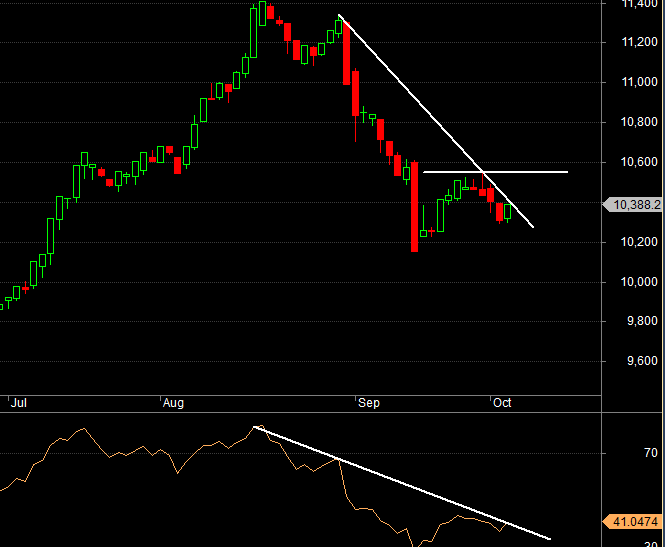The image size is (665, 547).
Task: Click the 41.0474 indicator value tag
Action: point(632,522)
